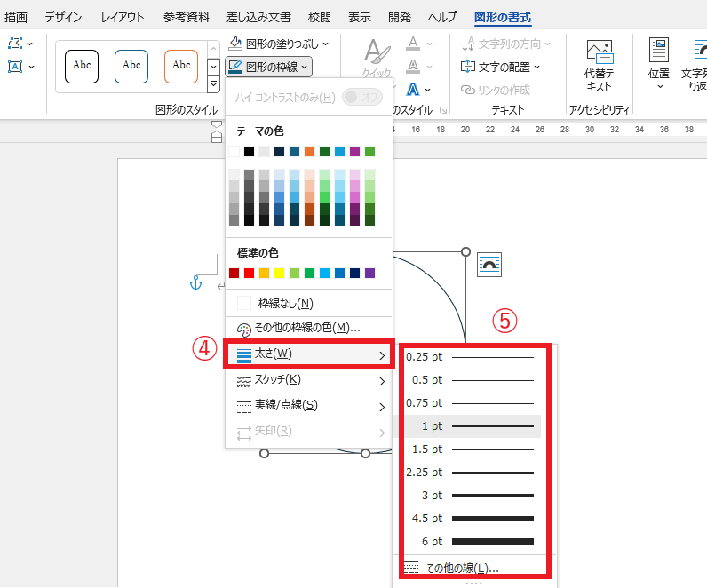Open the 参考資料 tab
Image resolution: width=707 pixels, height=588 pixels.
[187, 17]
